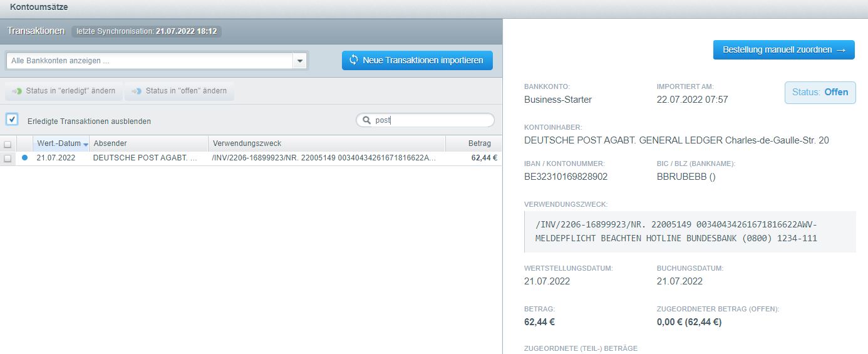Click the green 'erledigt' status icon

17,91
